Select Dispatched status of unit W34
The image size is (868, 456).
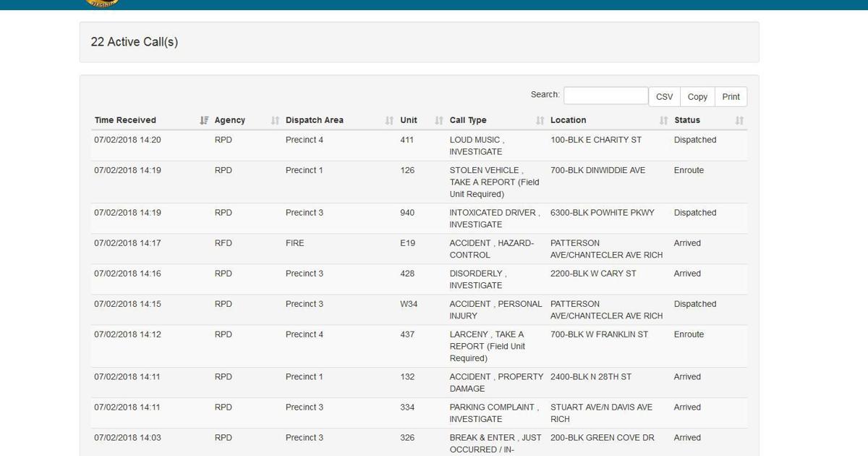click(695, 304)
